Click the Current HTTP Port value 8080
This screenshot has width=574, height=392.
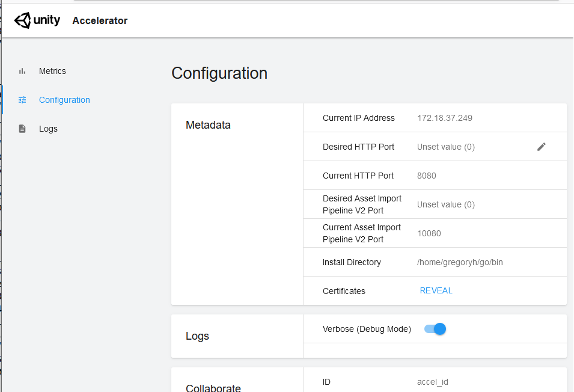(426, 175)
